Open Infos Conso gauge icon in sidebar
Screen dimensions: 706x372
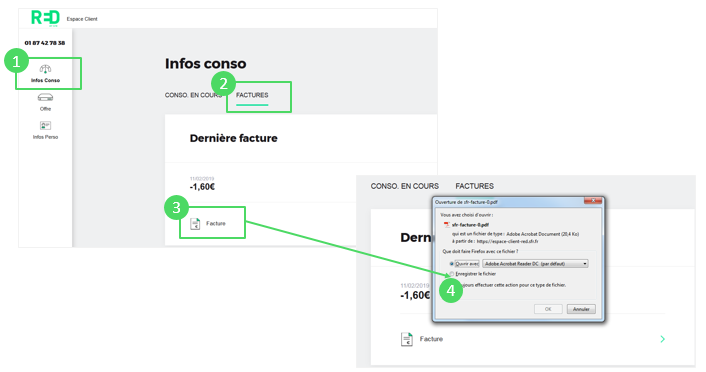click(x=45, y=69)
